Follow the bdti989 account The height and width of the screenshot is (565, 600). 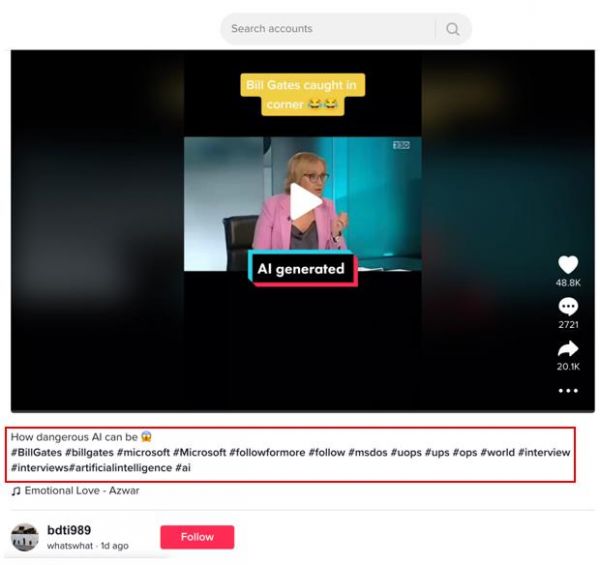point(197,537)
